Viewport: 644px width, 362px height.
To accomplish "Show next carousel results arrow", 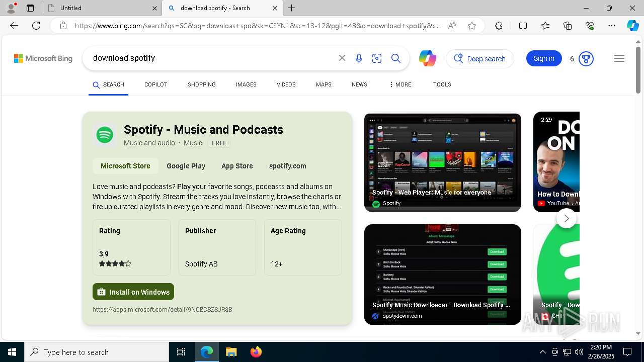I will tap(567, 218).
